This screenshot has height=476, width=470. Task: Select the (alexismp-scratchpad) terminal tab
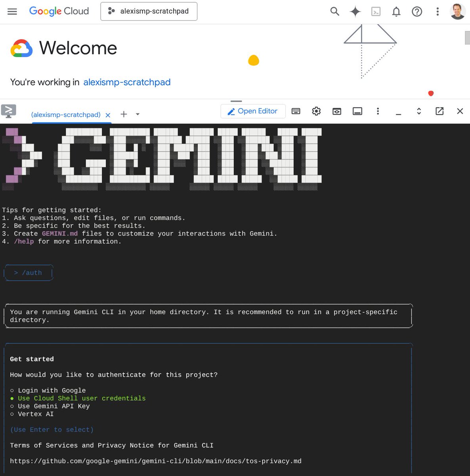(66, 115)
